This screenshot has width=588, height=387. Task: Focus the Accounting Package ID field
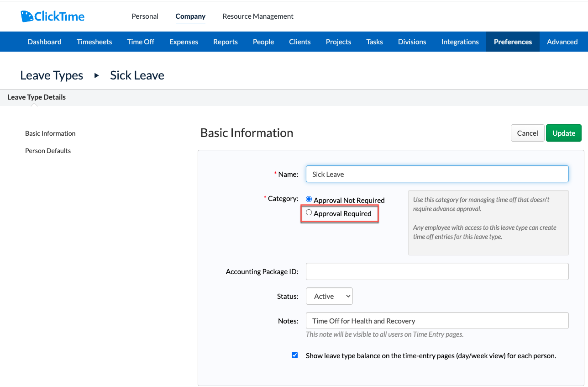click(x=437, y=271)
